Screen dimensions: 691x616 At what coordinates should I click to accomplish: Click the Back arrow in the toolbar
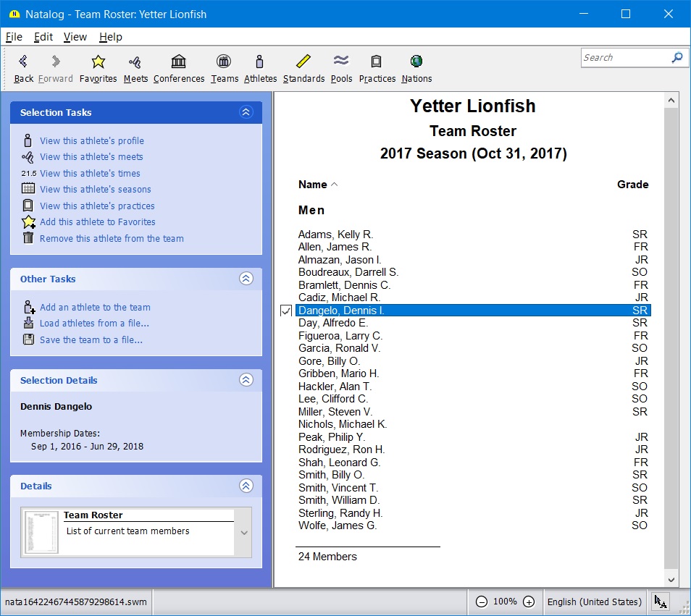pyautogui.click(x=23, y=62)
